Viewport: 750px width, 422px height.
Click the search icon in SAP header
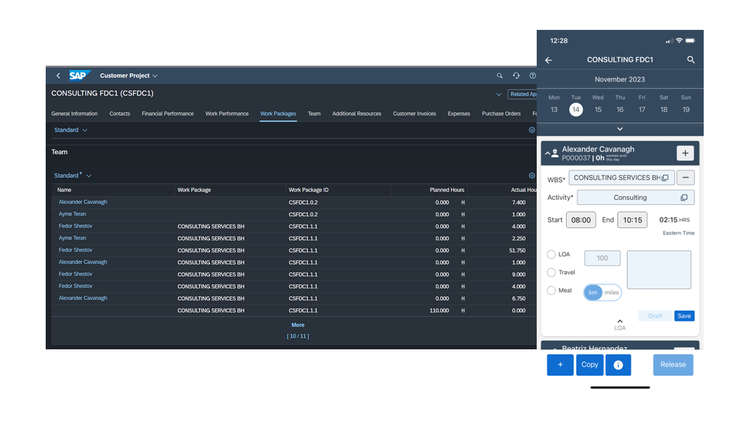point(499,76)
